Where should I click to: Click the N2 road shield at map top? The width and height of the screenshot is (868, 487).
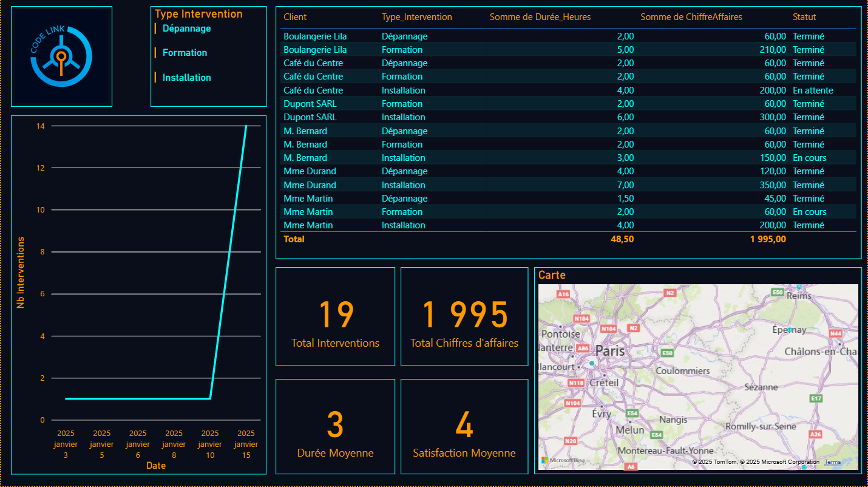click(670, 293)
